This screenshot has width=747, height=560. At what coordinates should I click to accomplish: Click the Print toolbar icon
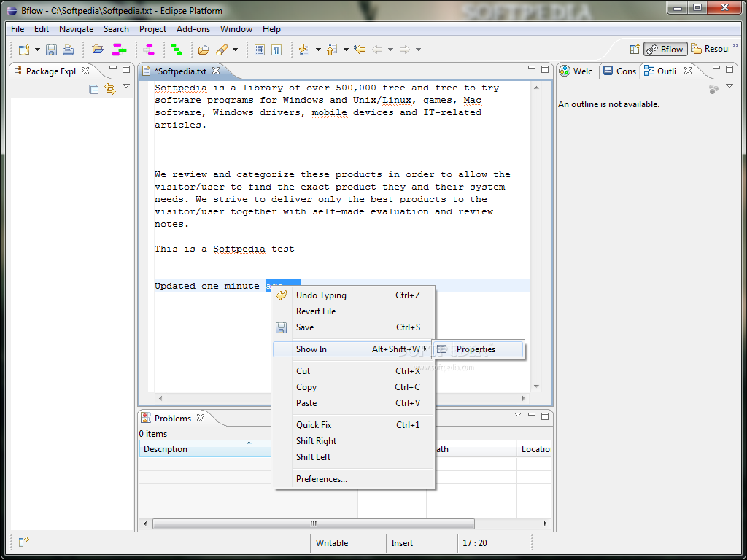click(68, 50)
